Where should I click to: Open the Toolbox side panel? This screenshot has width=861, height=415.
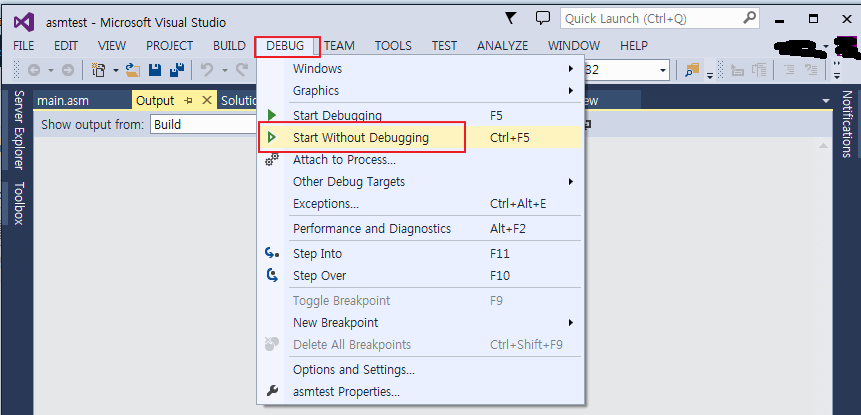pos(18,203)
